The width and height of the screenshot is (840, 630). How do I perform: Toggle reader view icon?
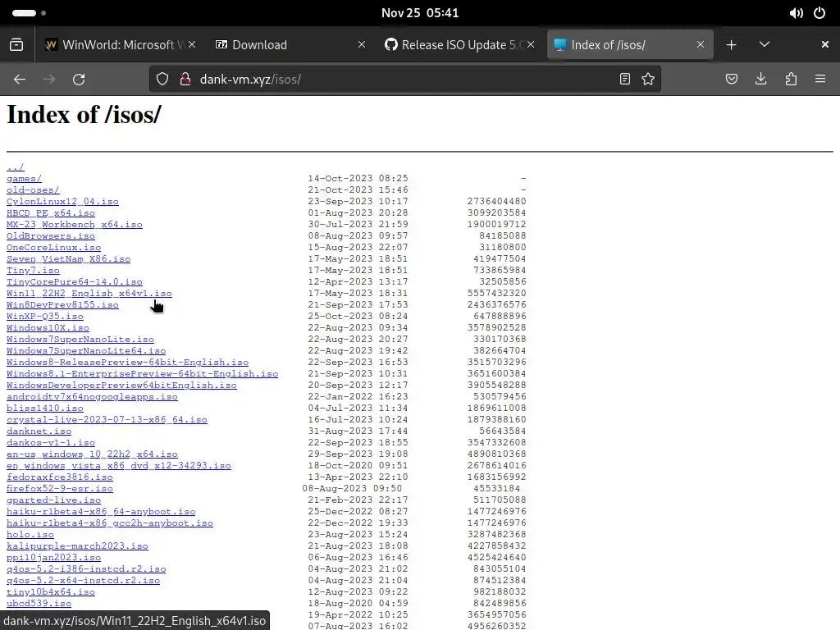(624, 80)
